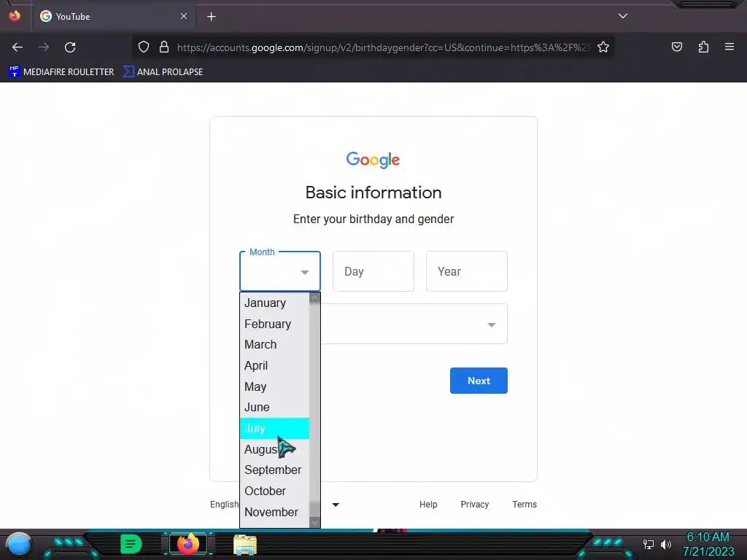747x560 pixels.
Task: Go back to the previous page
Action: pyautogui.click(x=18, y=47)
